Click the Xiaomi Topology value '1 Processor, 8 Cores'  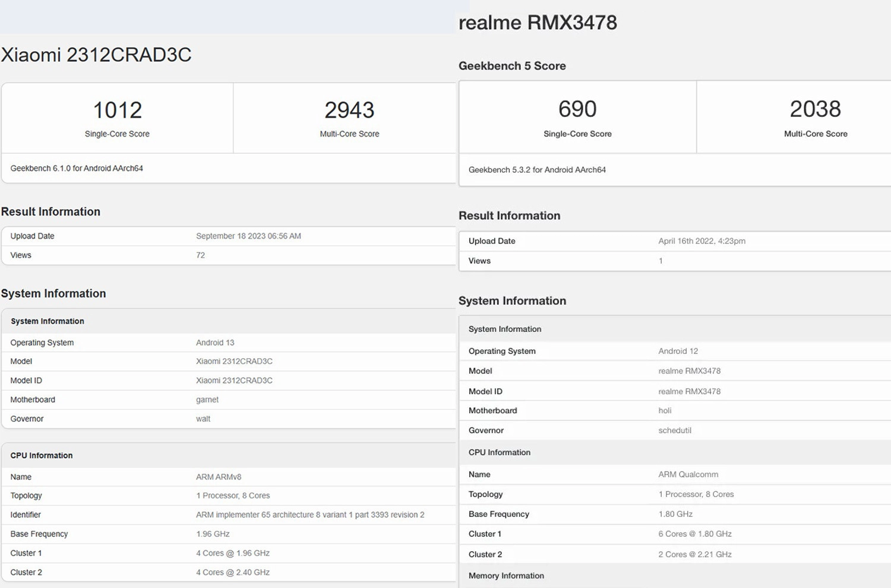coord(233,496)
